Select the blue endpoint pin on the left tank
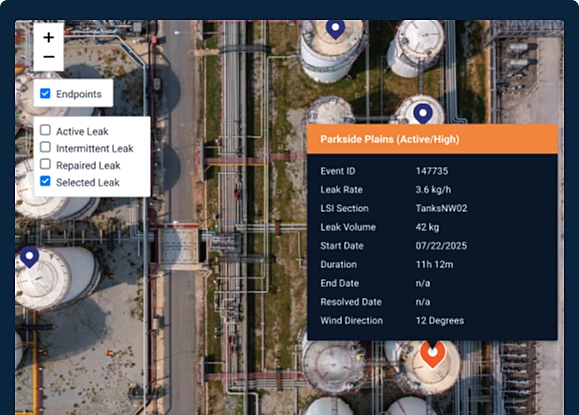This screenshot has height=415, width=579. [30, 257]
